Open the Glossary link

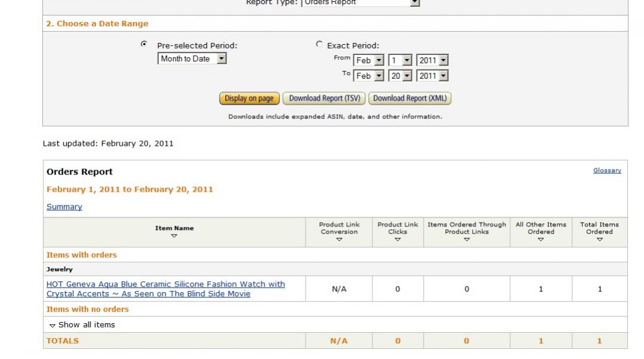[x=606, y=170]
